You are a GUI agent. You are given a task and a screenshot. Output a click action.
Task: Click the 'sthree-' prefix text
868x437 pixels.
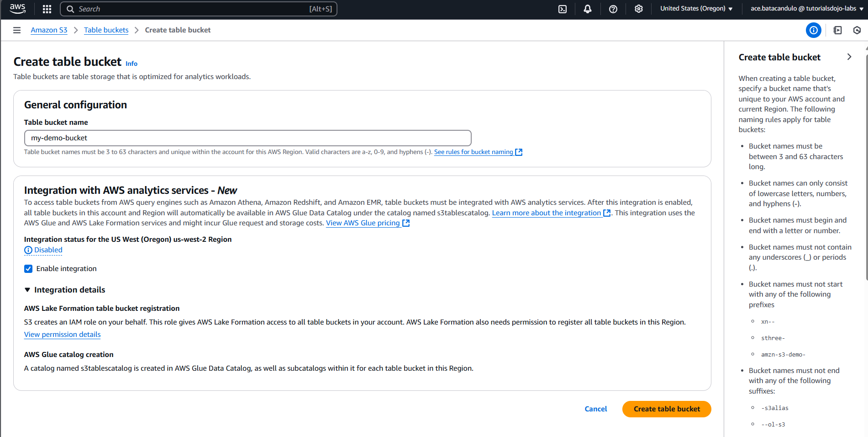(x=773, y=338)
